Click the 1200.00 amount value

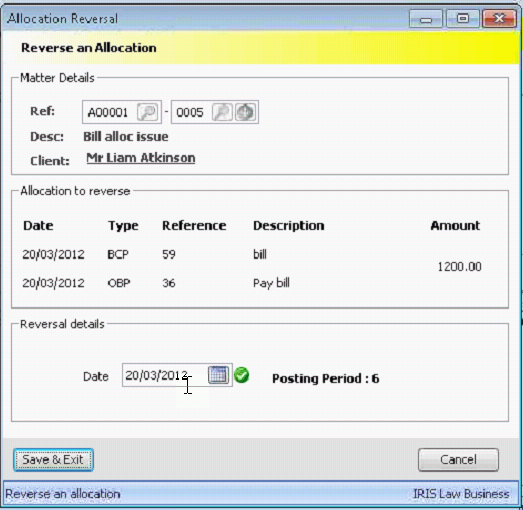pyautogui.click(x=459, y=267)
